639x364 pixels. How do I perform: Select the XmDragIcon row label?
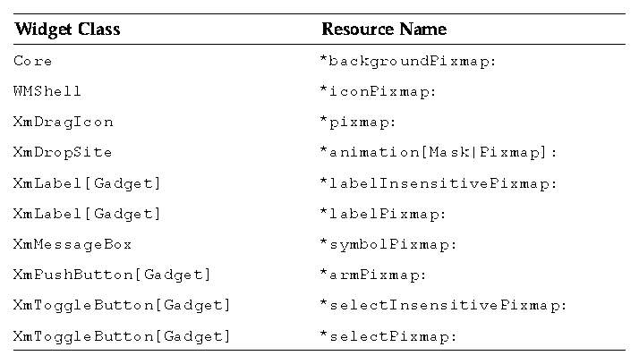[64, 122]
